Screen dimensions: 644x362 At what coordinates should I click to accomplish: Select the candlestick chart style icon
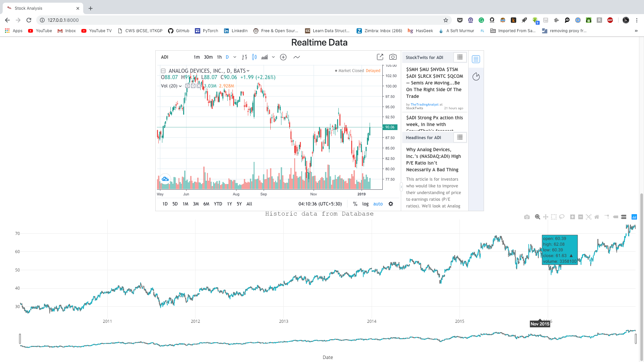tap(255, 57)
